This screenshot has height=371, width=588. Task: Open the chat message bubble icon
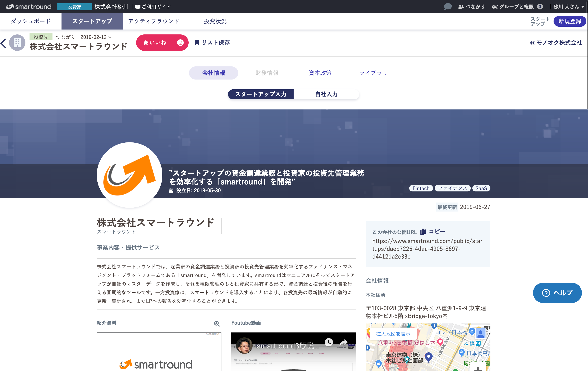pyautogui.click(x=448, y=7)
